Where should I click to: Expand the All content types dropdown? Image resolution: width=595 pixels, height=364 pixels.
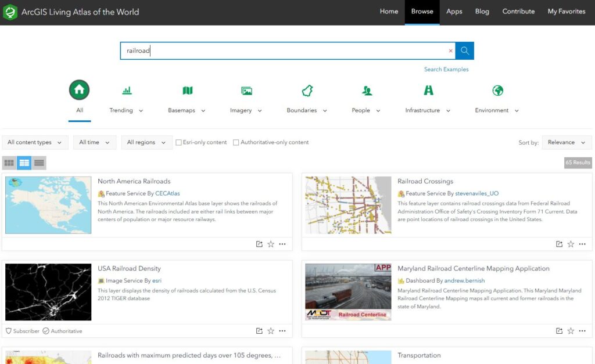click(x=35, y=142)
